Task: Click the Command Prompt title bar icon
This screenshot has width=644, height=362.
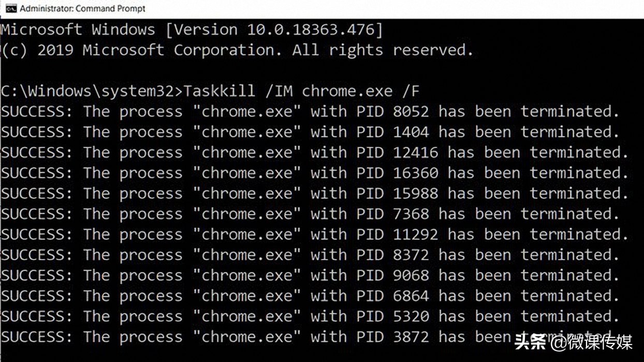Action: pyautogui.click(x=10, y=8)
